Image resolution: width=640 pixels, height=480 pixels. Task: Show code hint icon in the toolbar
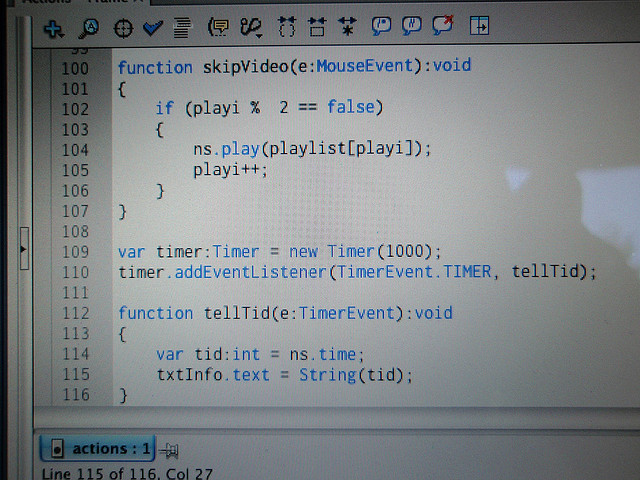pyautogui.click(x=218, y=28)
